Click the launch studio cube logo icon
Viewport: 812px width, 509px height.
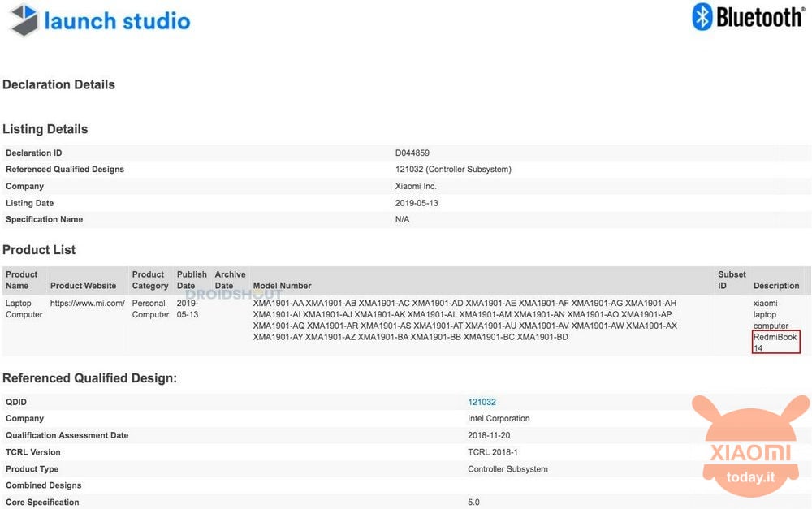click(x=24, y=20)
